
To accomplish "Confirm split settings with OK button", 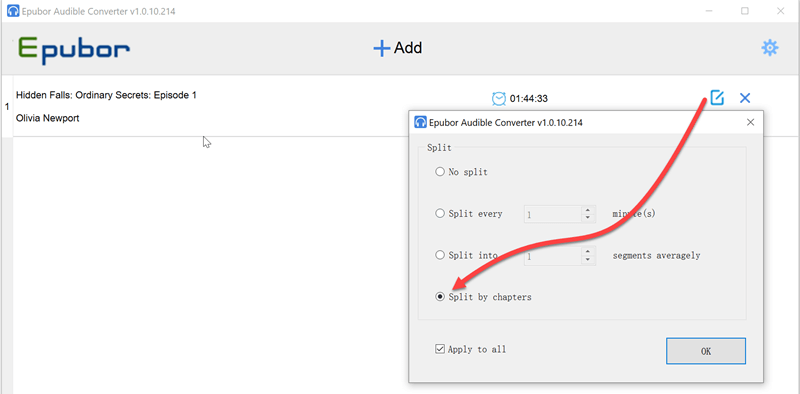I will coord(706,351).
